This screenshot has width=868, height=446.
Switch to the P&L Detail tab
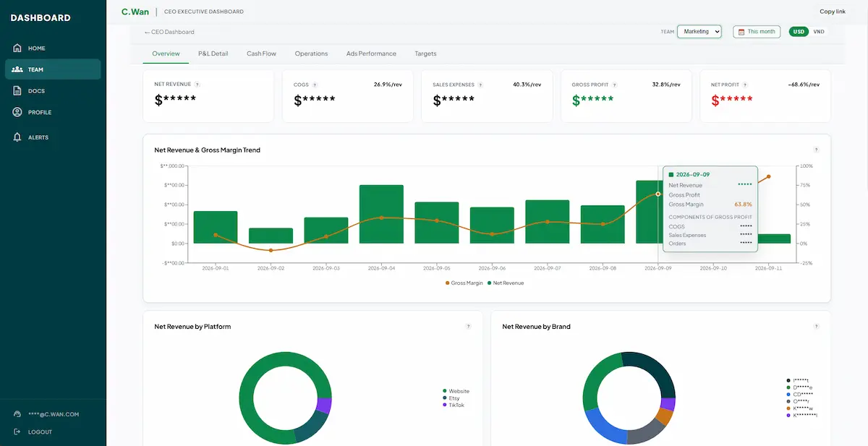tap(213, 53)
